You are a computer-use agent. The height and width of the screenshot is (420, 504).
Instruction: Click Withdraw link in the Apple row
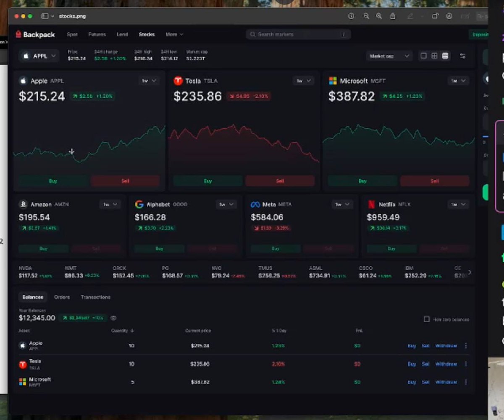click(x=446, y=346)
